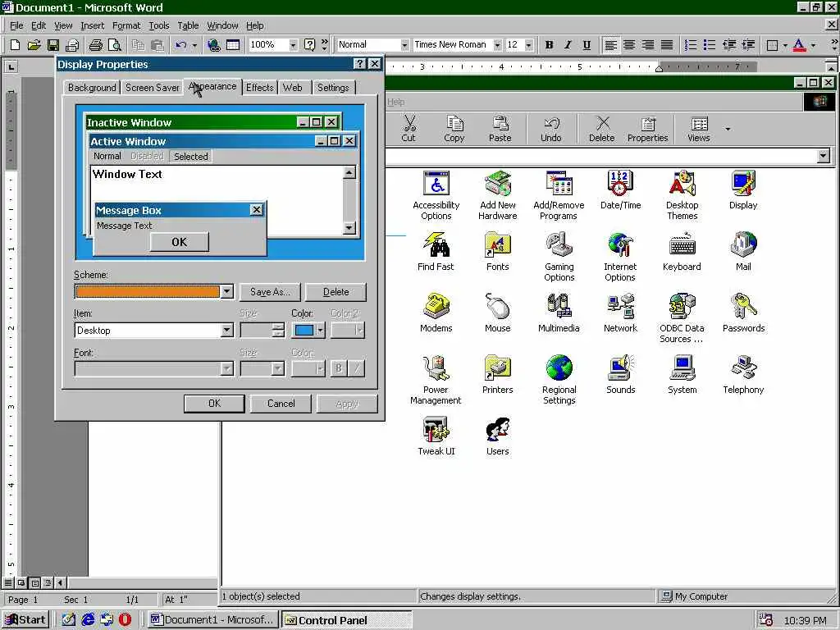Select the Users icon
This screenshot has height=630, width=840.
498,436
